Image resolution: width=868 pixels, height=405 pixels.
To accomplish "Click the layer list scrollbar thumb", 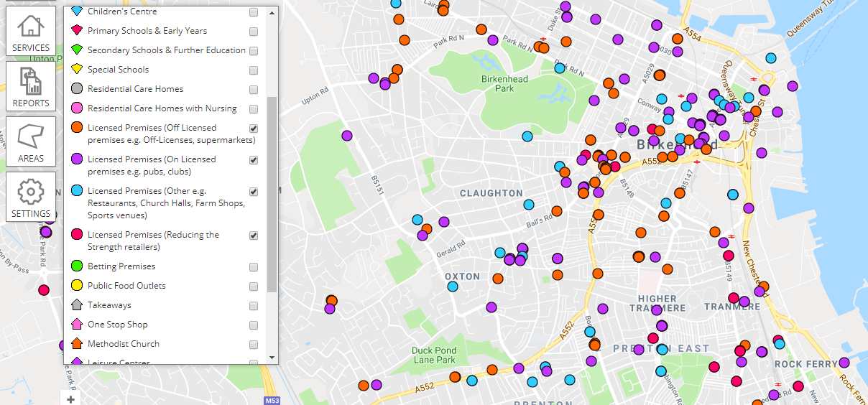I will (272, 195).
